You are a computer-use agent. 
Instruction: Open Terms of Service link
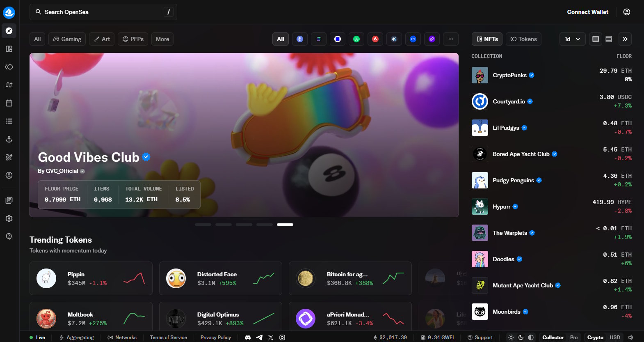click(169, 337)
